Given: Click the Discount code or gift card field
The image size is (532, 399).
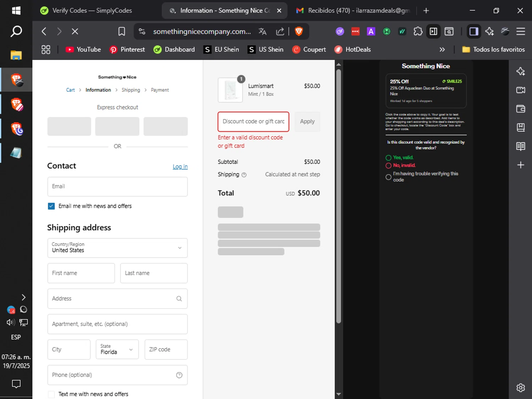Looking at the screenshot, I should 254,122.
